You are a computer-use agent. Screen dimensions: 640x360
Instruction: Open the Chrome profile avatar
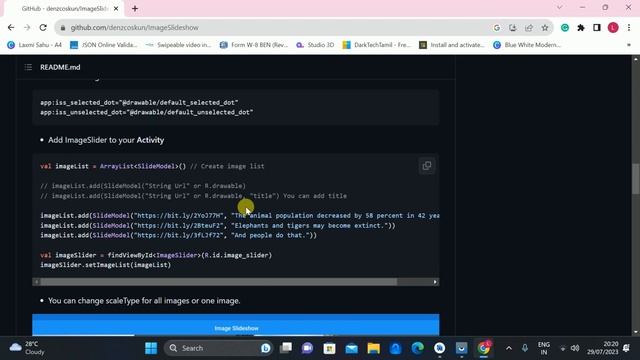coord(613,28)
